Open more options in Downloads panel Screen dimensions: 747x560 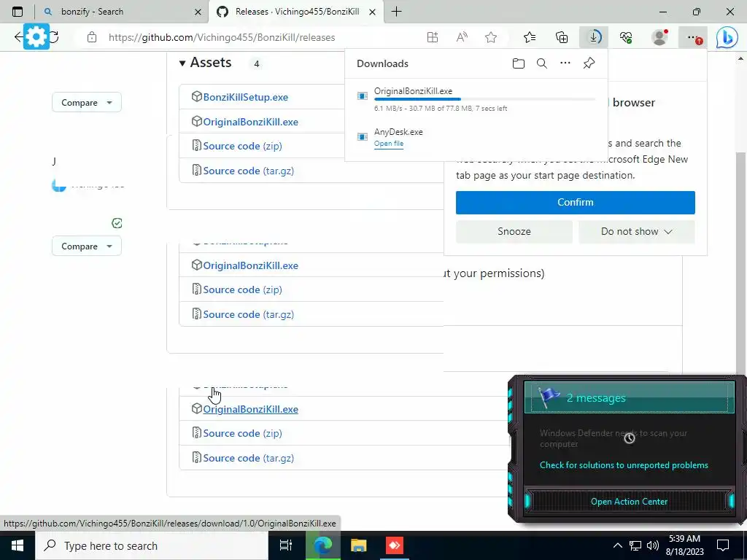565,63
